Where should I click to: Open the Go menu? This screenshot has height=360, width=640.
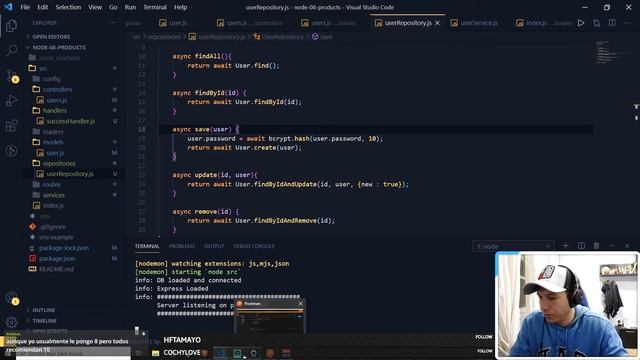113,7
